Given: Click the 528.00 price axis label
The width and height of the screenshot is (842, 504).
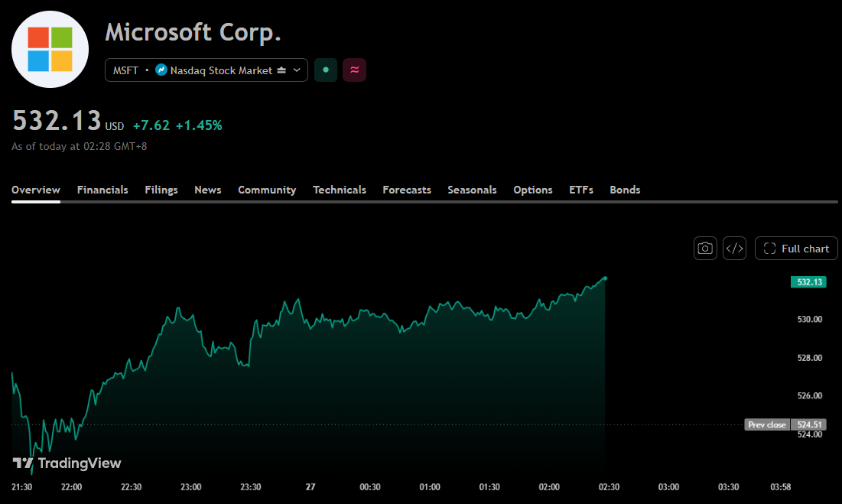Looking at the screenshot, I should point(810,358).
